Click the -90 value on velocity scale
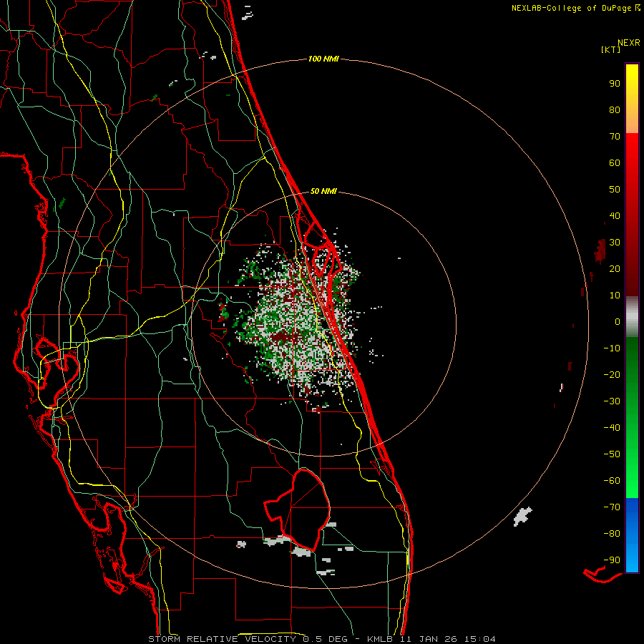The height and width of the screenshot is (644, 644). click(612, 560)
